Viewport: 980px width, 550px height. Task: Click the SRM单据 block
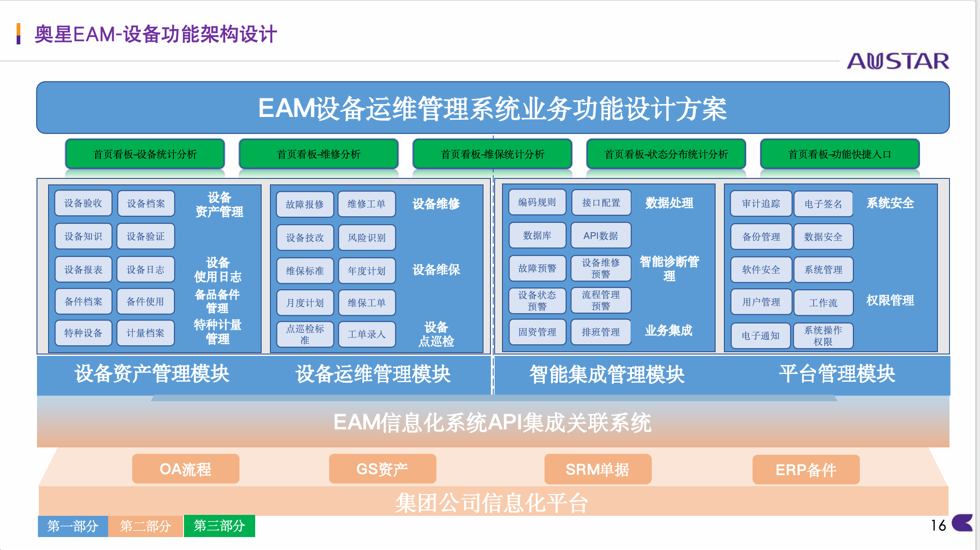pos(598,470)
